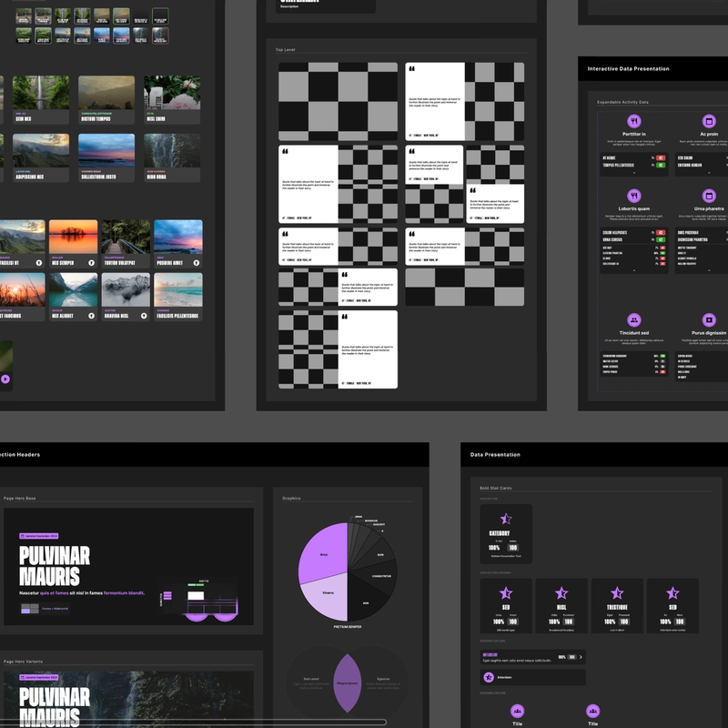Collapse the data card under Lobortis quam
The width and height of the screenshot is (728, 728).
[633, 270]
